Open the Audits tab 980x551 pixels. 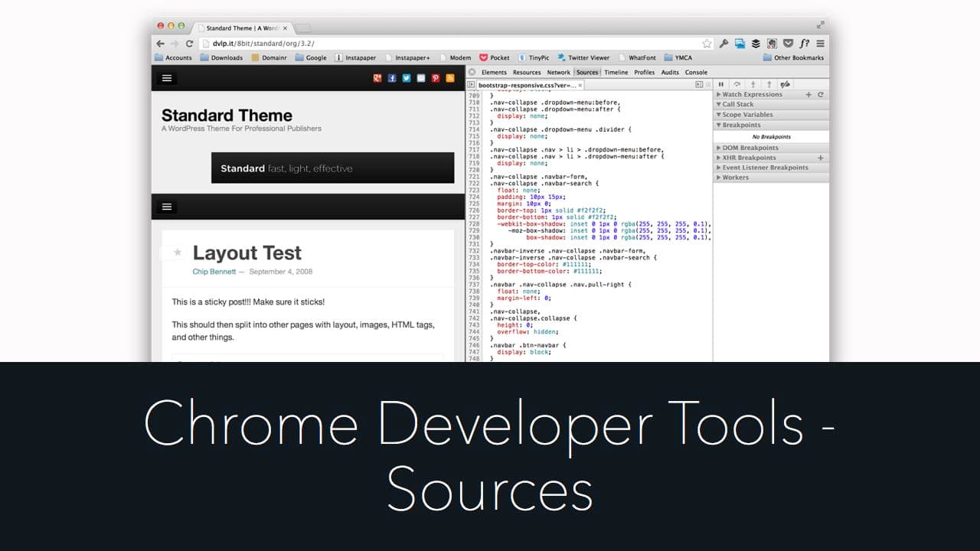(670, 73)
